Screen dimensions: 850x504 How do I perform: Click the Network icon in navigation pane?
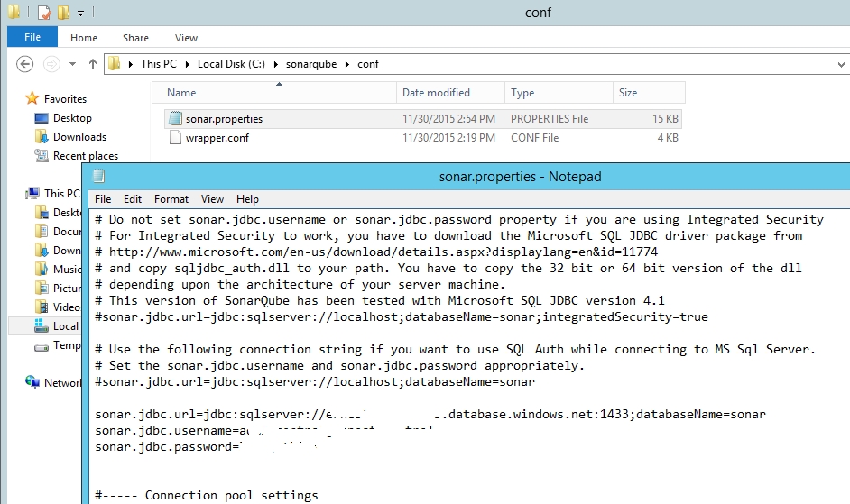point(32,382)
